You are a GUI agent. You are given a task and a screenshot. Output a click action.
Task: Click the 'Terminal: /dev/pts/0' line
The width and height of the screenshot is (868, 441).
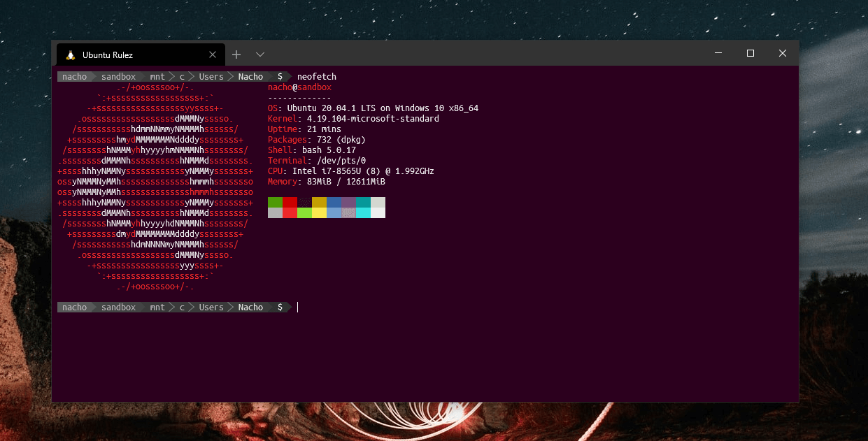[x=317, y=161]
